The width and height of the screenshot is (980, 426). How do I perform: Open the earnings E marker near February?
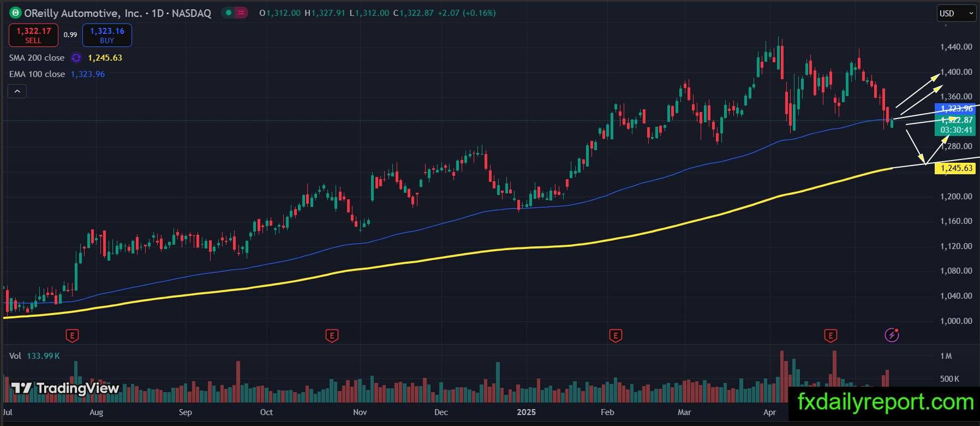[x=616, y=335]
